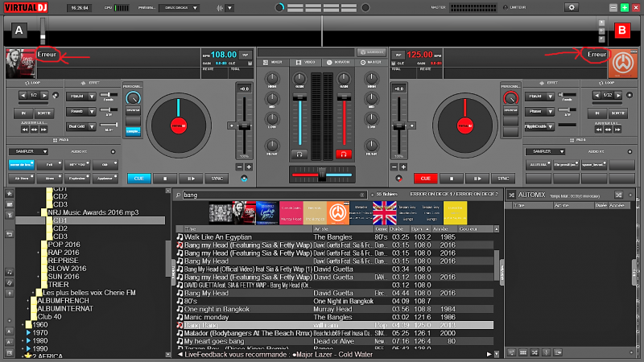Image resolution: width=644 pixels, height=362 pixels.
Task: Click the left channel volume fader handle
Action: (x=299, y=97)
